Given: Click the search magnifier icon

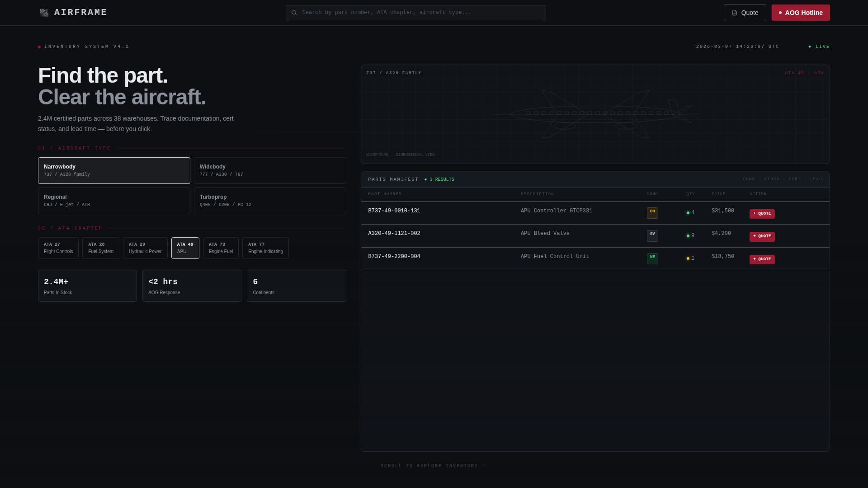Looking at the screenshot, I should [294, 13].
